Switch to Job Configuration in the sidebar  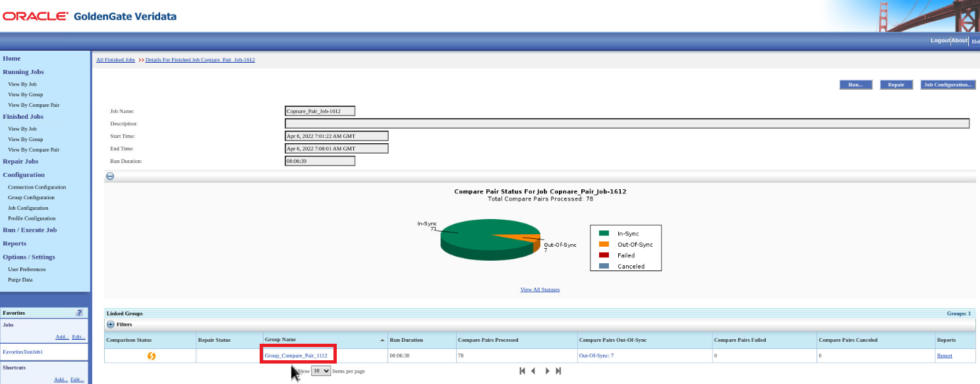[x=29, y=208]
